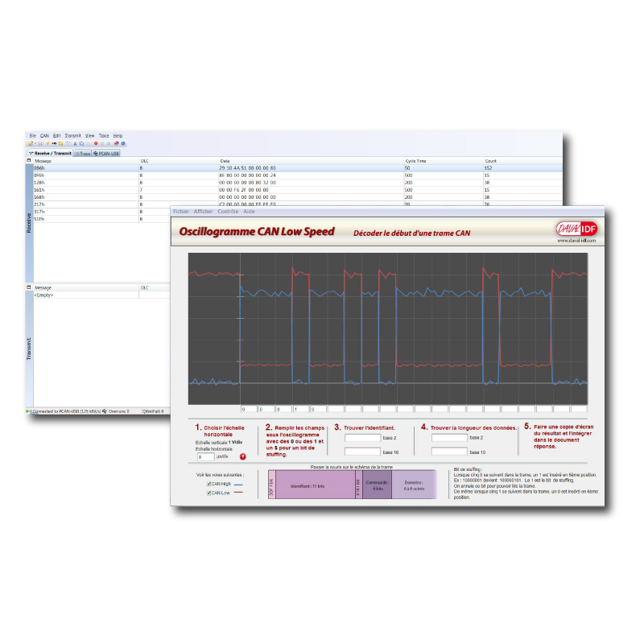The width and height of the screenshot is (644, 644).
Task: Sort by Cycle Time column header
Action: pos(415,161)
